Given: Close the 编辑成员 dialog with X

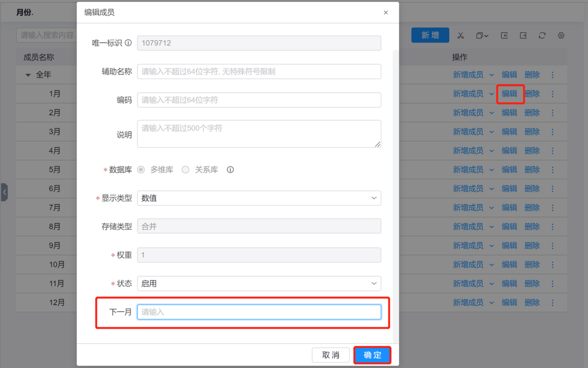Looking at the screenshot, I should (386, 12).
